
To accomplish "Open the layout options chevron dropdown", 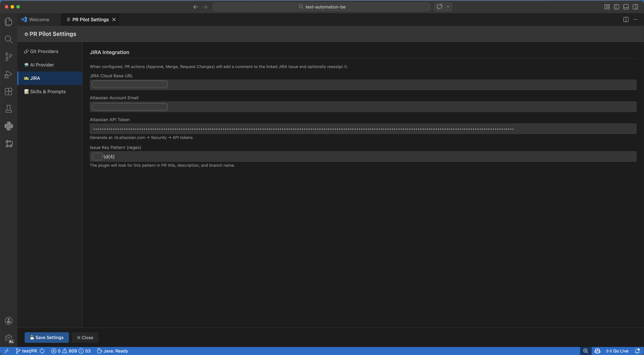I will [x=448, y=7].
